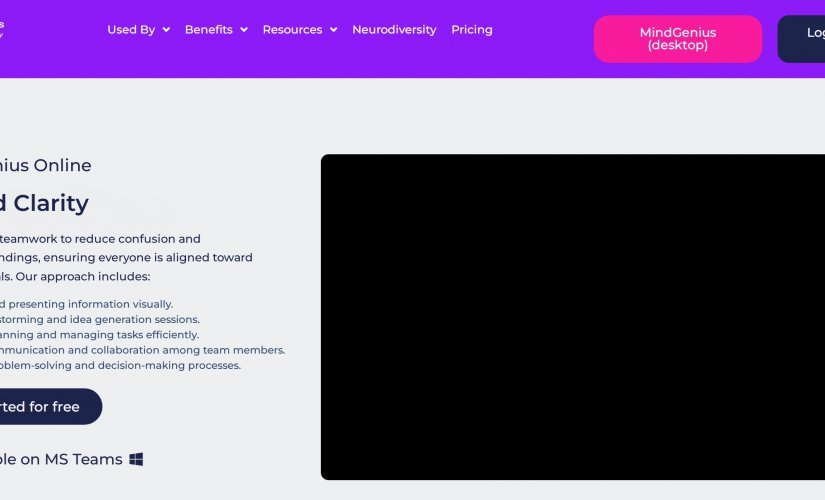Click the pink MindGenius (desktop) button
Image resolution: width=825 pixels, height=500 pixels.
pos(678,39)
